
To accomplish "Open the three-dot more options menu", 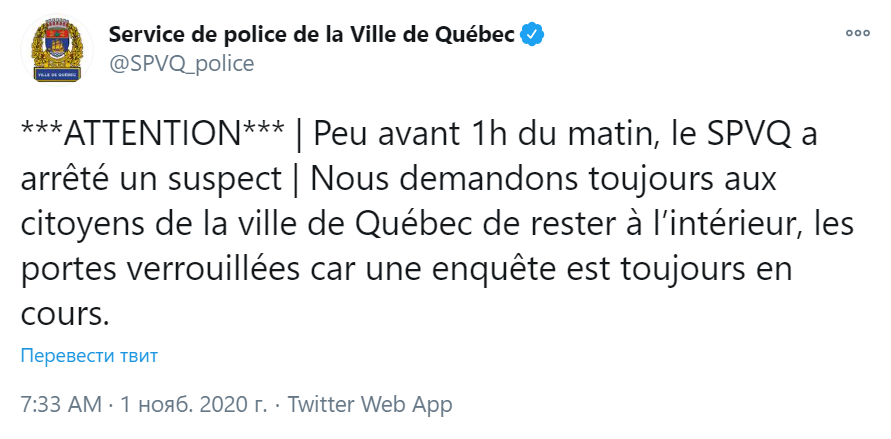I will coord(857,33).
